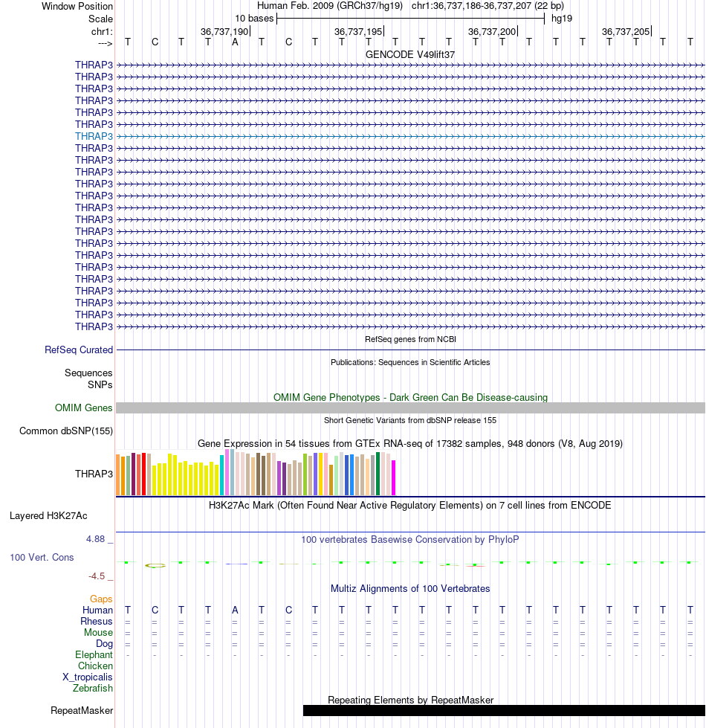706x728 pixels.
Task: Click the 36,737,195 ruler position marker
Action: point(358,31)
